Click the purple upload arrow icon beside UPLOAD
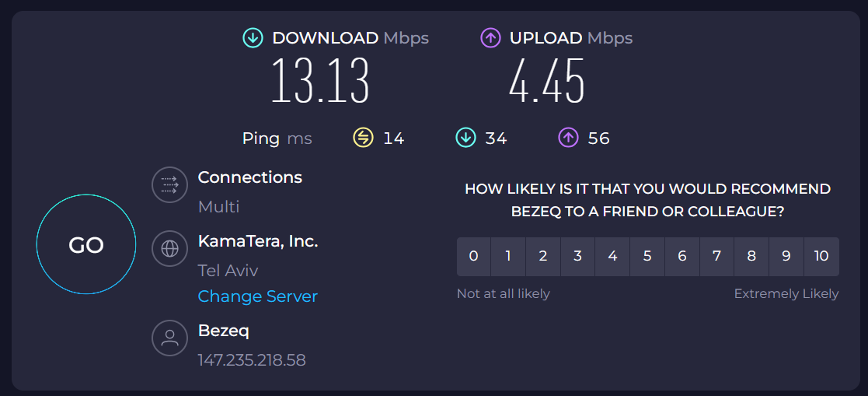This screenshot has width=868, height=396. (x=490, y=38)
